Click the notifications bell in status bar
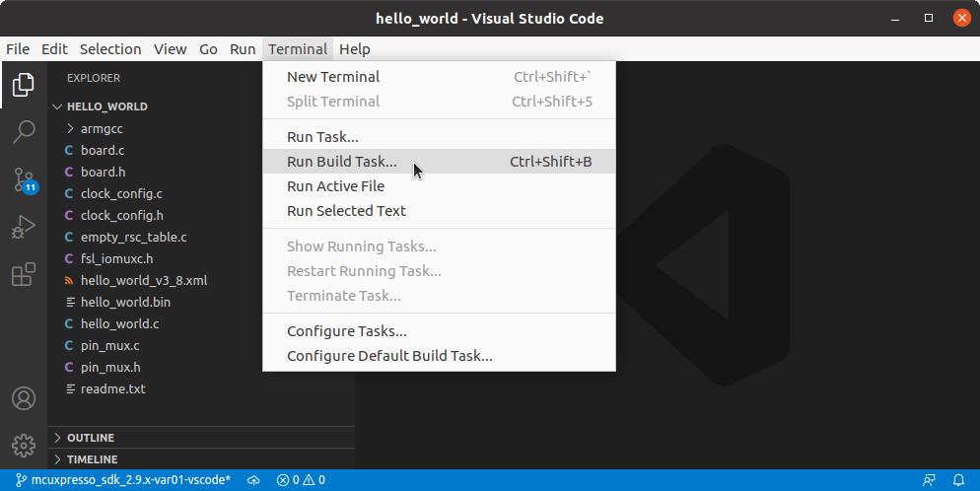Image resolution: width=980 pixels, height=491 pixels. coord(957,480)
